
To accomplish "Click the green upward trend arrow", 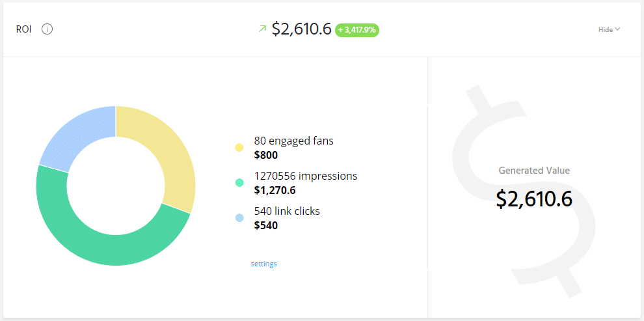I will point(262,29).
